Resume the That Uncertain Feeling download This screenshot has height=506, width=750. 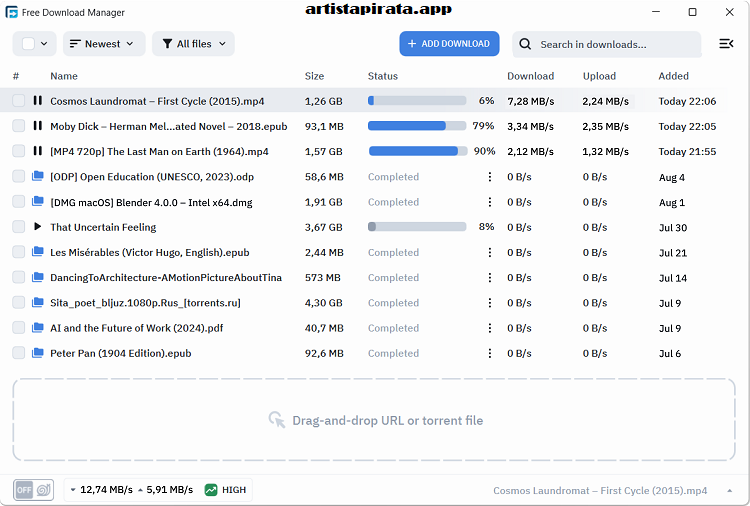tap(38, 227)
